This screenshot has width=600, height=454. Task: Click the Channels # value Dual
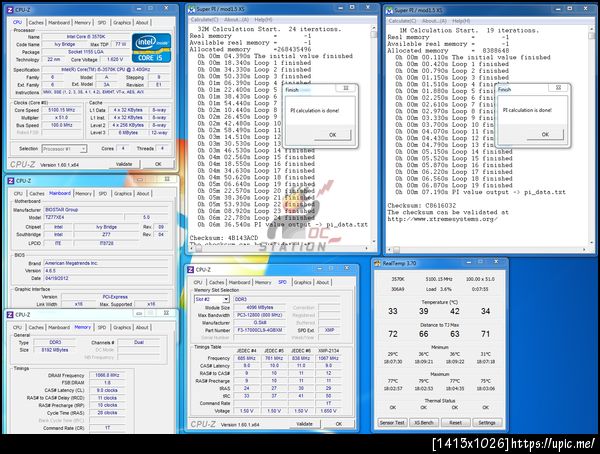139,342
